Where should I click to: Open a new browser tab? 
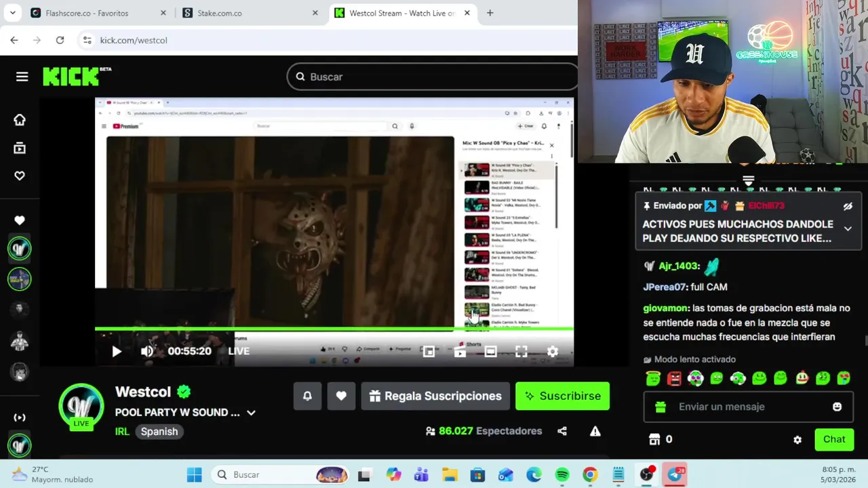click(x=490, y=13)
